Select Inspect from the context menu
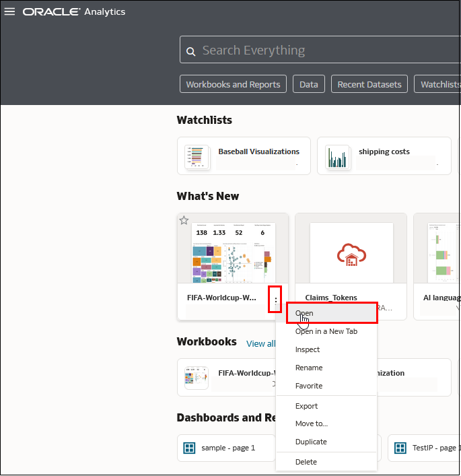This screenshot has height=476, width=461. (x=326, y=349)
